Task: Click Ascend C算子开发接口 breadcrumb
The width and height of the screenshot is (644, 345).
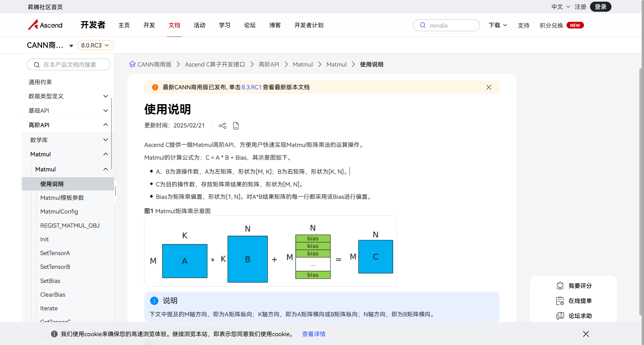Action: [x=215, y=64]
